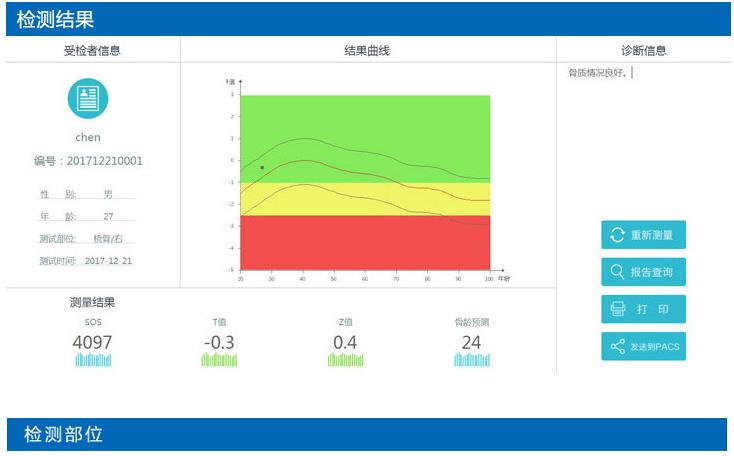Click the share icon for 发送到PACS
The width and height of the screenshot is (734, 456).
pyautogui.click(x=617, y=346)
